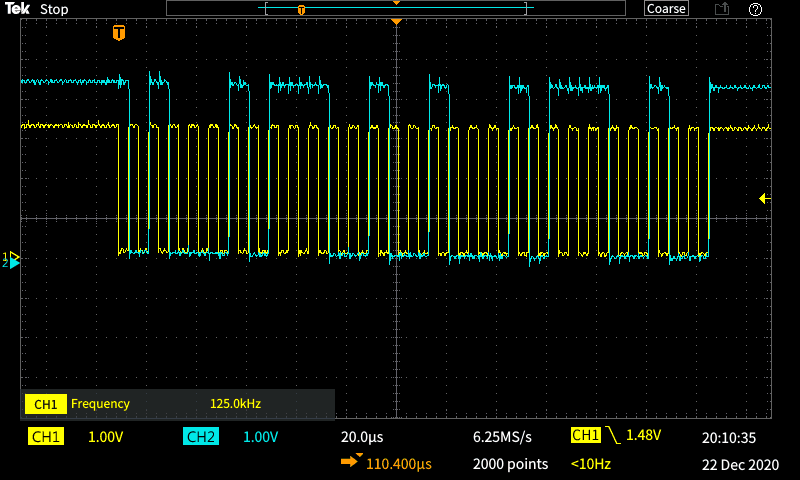Click the file save icon beside Coarse
Screen dimensions: 800x480
tap(721, 9)
